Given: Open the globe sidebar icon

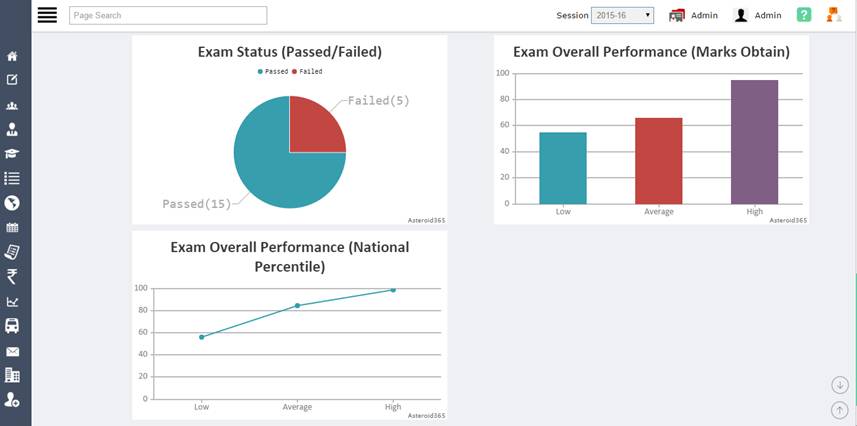Looking at the screenshot, I should click(12, 203).
